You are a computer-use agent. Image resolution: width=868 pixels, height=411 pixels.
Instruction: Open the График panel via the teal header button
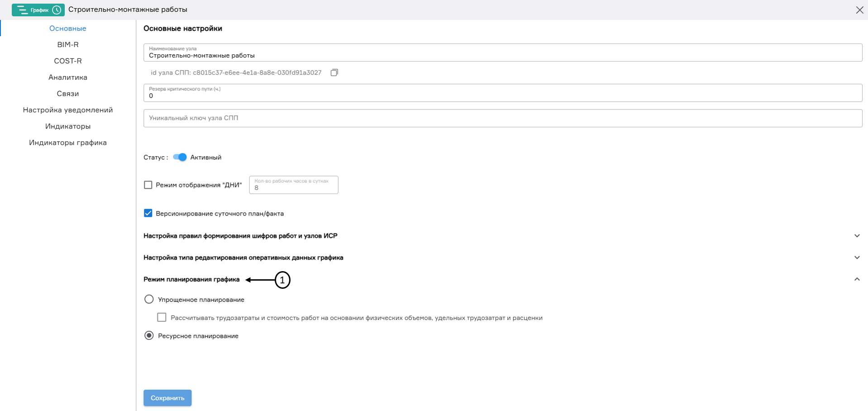click(x=38, y=10)
